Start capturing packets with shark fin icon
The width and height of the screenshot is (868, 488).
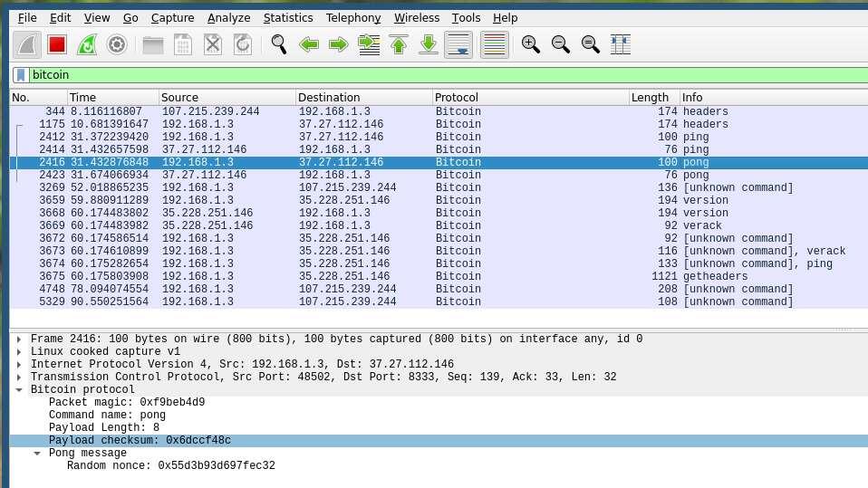click(x=27, y=45)
